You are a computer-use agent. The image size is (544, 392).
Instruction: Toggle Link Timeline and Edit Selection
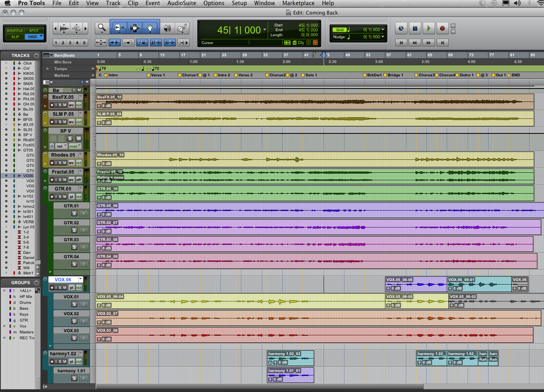[156, 42]
